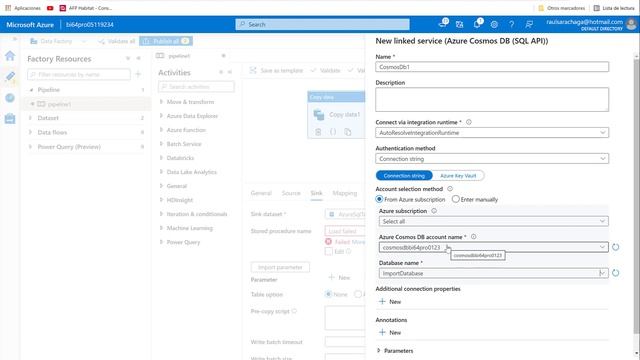Go to Data Factory home icon
The height and width of the screenshot is (360, 640).
10,56
